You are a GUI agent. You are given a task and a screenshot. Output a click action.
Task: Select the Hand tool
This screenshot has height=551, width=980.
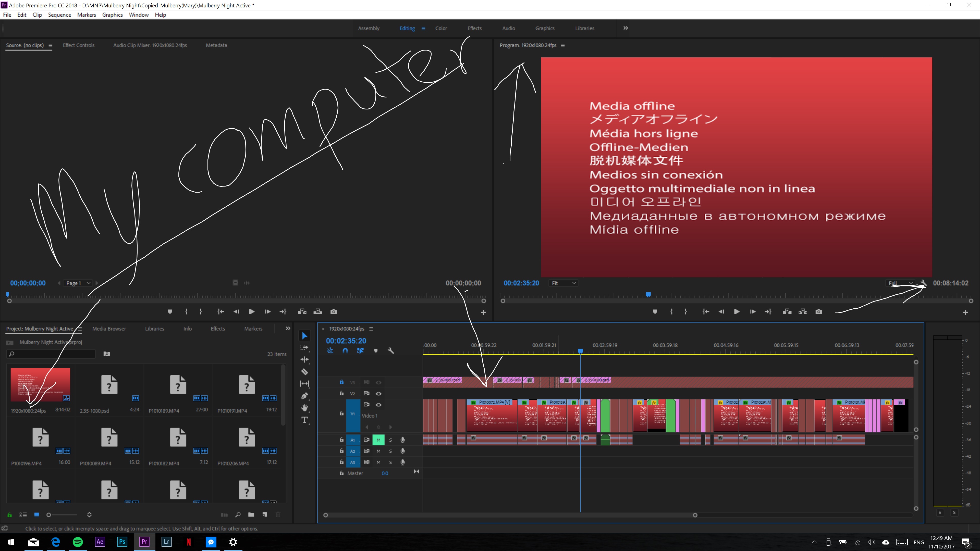tap(304, 408)
